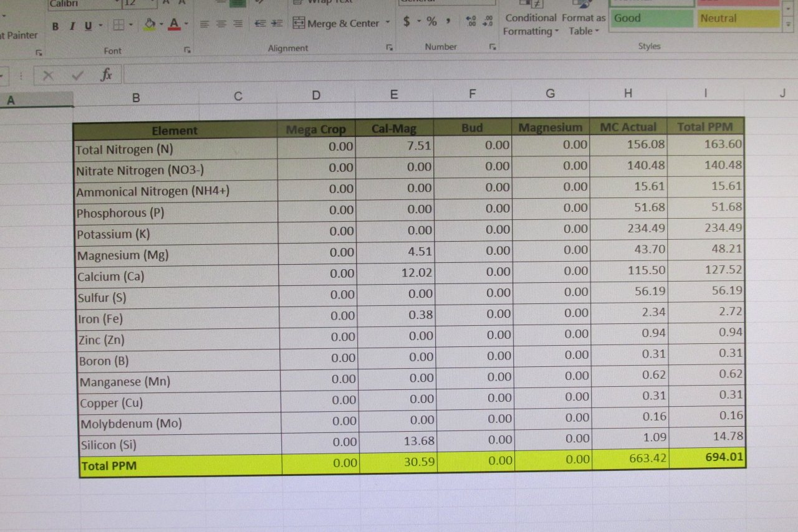Increase decimal places

[471, 21]
